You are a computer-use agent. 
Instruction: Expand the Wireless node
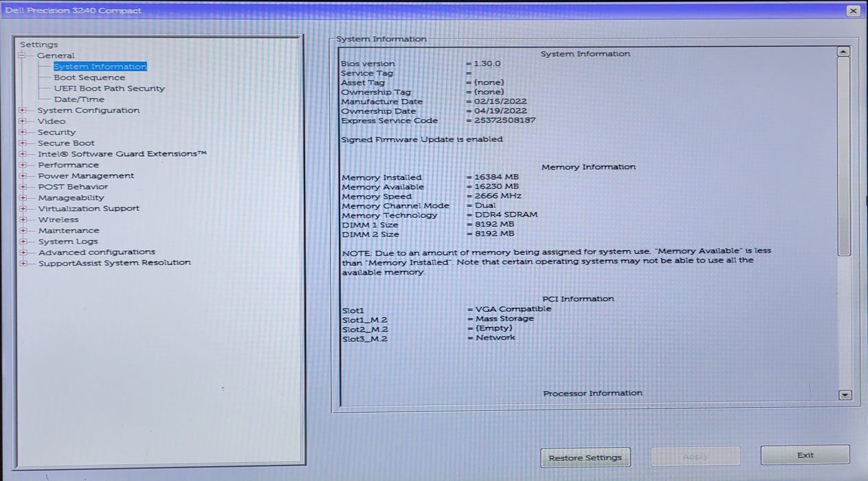[x=23, y=220]
